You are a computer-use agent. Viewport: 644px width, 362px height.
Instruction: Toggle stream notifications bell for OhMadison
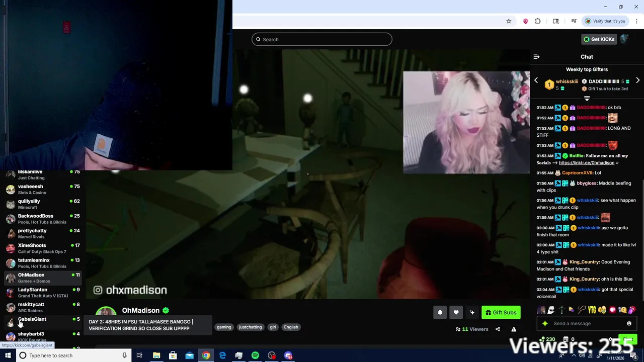click(440, 312)
